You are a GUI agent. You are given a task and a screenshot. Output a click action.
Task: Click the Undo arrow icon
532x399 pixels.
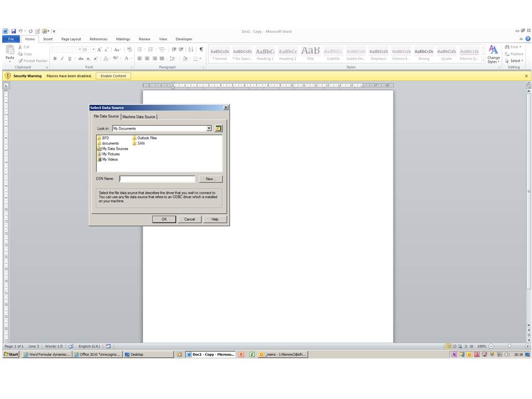point(21,31)
